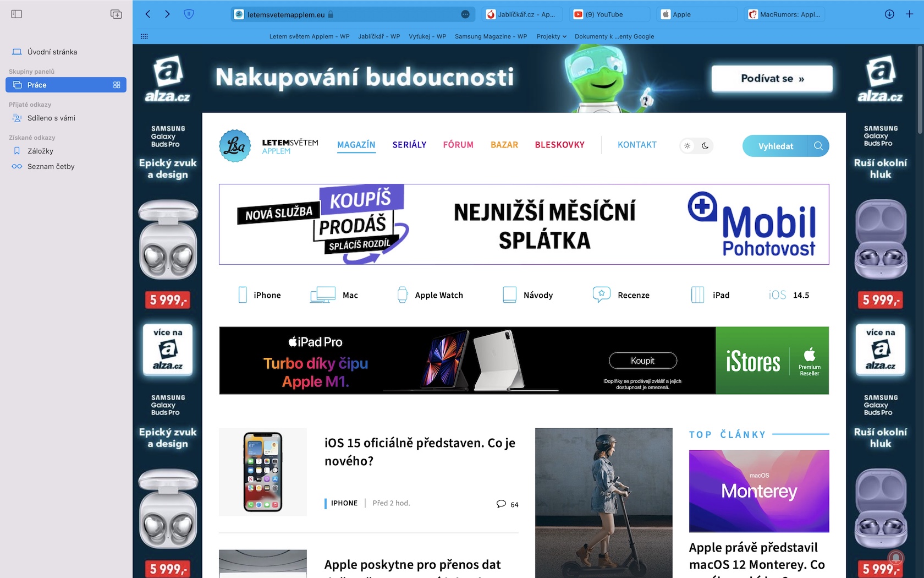Click the page's vertical scrollbar
The width and height of the screenshot is (924, 578).
point(920,90)
